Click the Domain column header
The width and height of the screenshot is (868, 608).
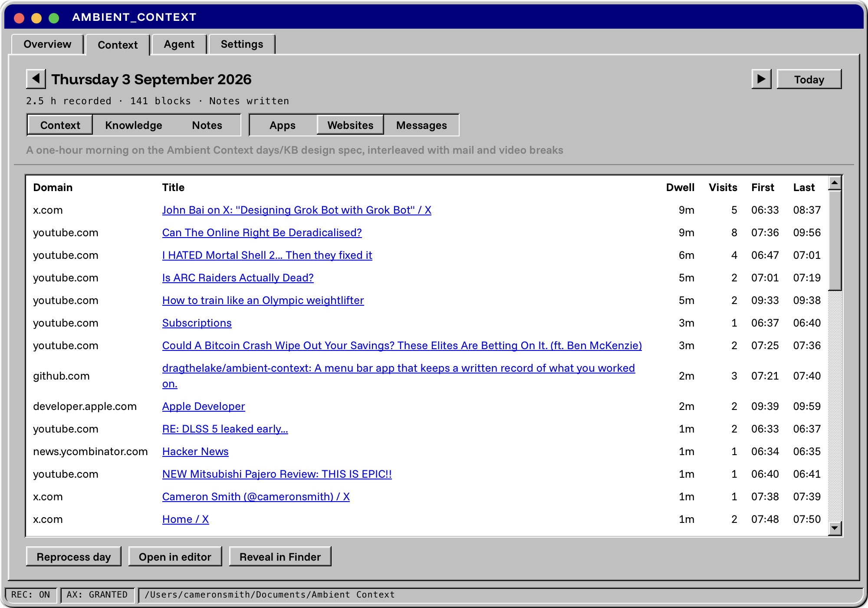(x=53, y=188)
